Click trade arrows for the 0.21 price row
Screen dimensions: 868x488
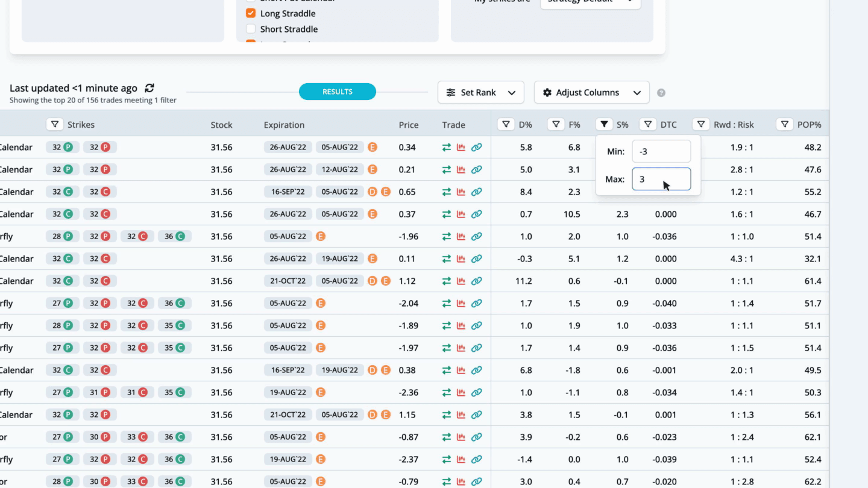[x=447, y=169]
